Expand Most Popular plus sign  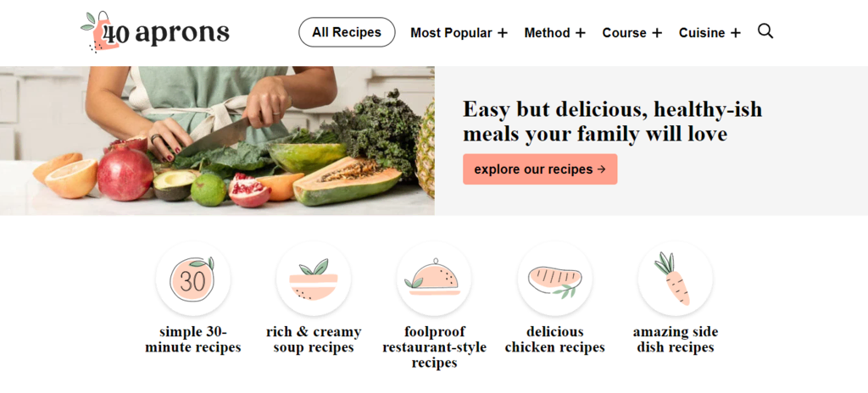502,33
